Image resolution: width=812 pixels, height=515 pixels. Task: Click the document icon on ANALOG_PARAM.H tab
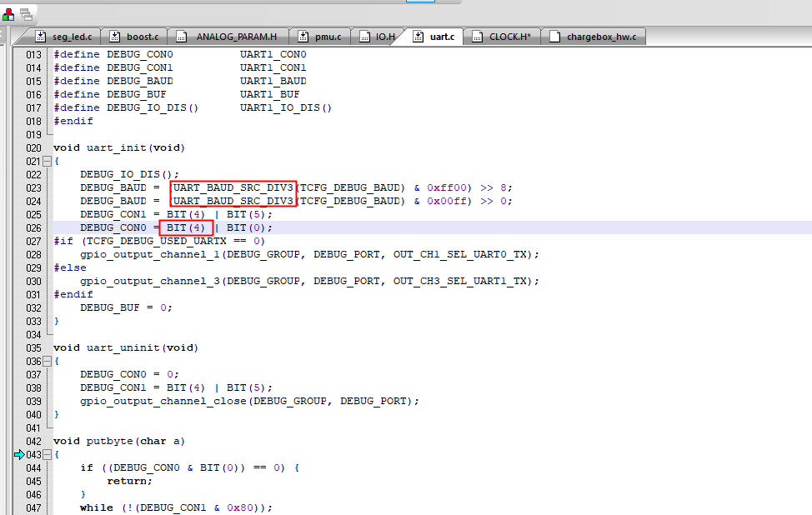point(181,37)
